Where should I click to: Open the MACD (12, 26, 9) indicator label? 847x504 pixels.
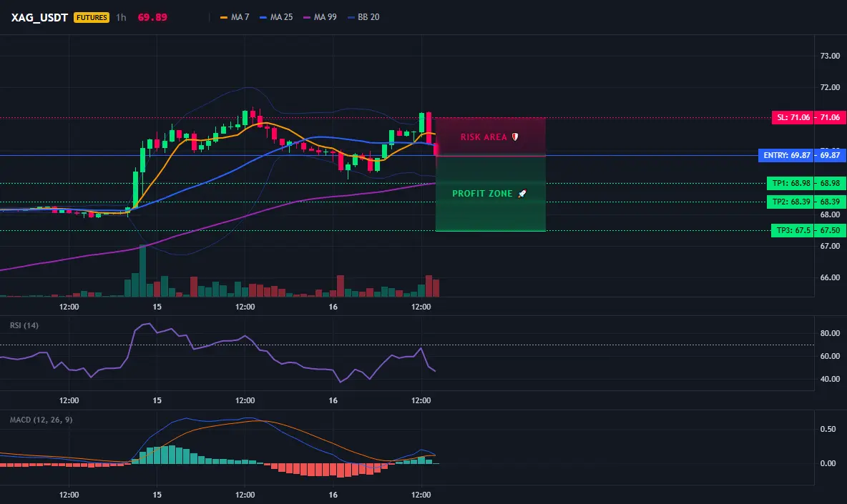coord(41,420)
